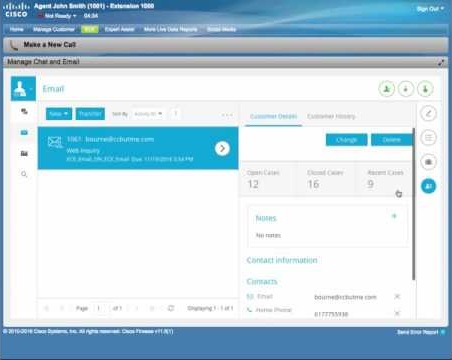Switch to the Customer History tab
Viewport: 452px width, 360px height.
(x=331, y=116)
